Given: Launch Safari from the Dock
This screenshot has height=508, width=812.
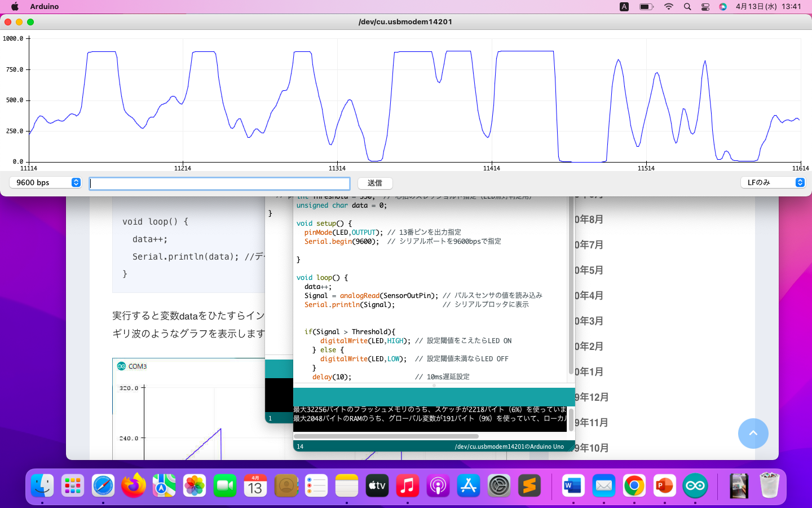Looking at the screenshot, I should (103, 485).
